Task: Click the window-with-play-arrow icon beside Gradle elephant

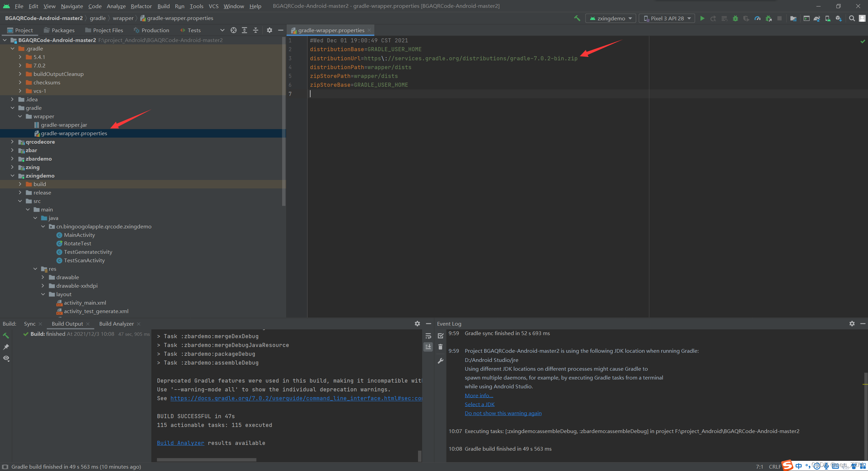Action: 806,18
